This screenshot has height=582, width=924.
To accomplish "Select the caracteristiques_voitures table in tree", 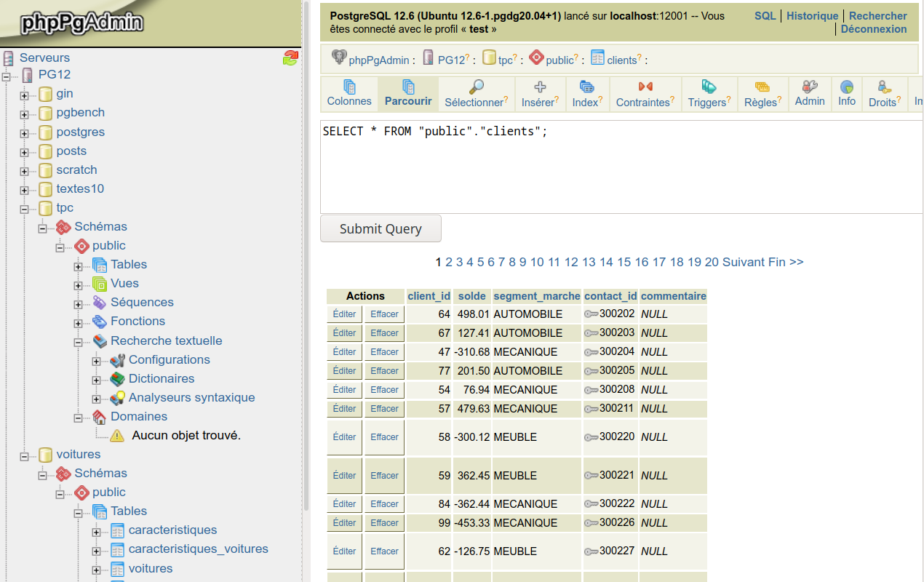I will [x=199, y=549].
